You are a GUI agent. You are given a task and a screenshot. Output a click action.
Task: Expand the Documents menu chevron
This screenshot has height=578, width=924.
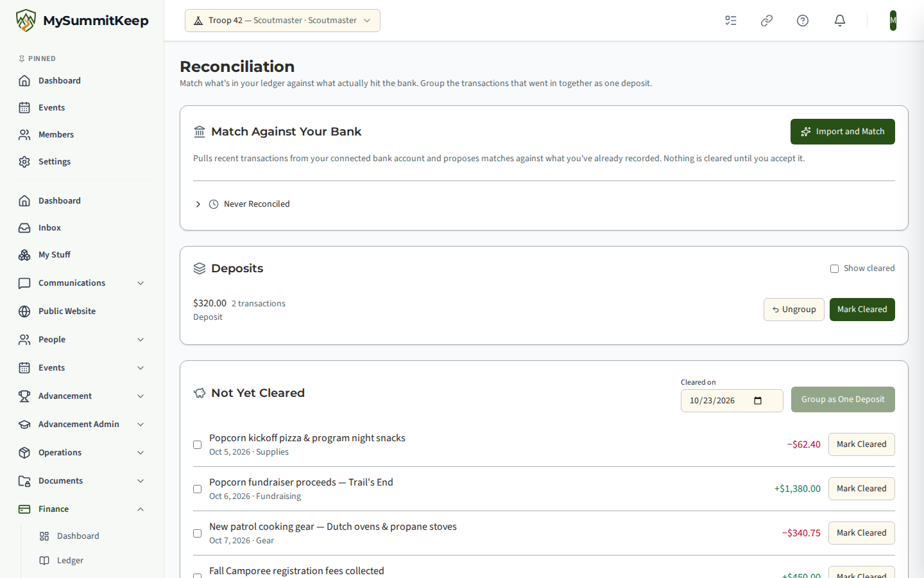tap(141, 480)
